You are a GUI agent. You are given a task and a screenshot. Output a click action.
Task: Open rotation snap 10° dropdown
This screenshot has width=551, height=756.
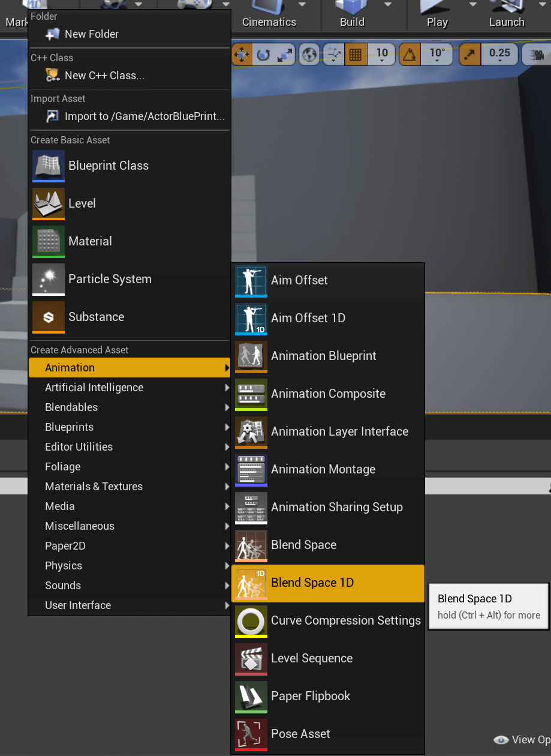click(437, 55)
